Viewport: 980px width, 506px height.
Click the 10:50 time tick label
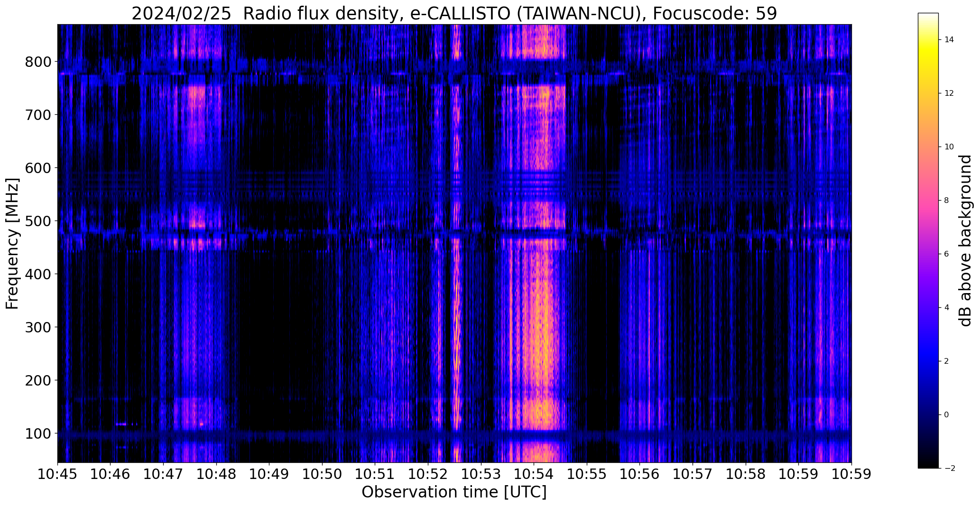pyautogui.click(x=322, y=474)
